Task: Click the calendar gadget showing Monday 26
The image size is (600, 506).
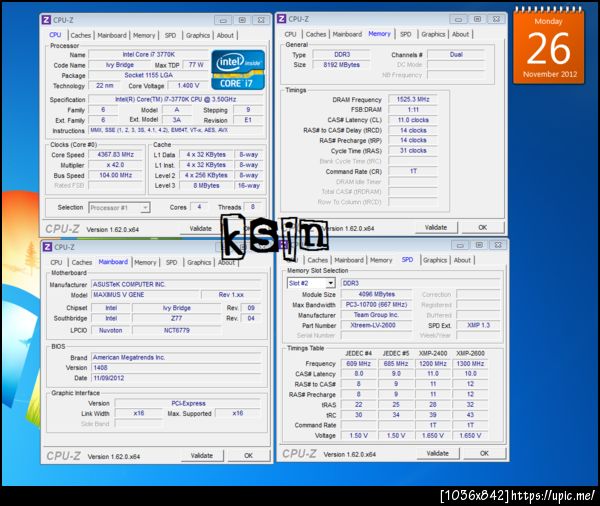Action: tap(549, 48)
